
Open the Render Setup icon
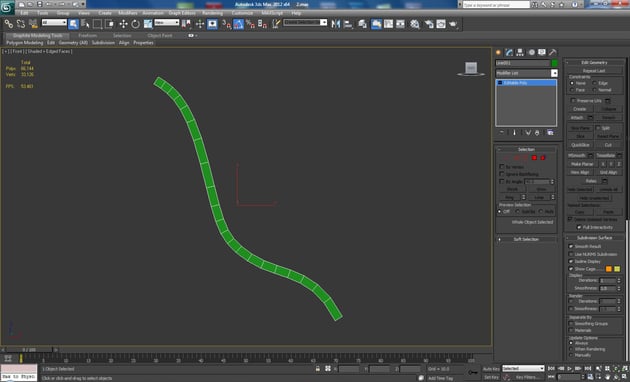(429, 24)
